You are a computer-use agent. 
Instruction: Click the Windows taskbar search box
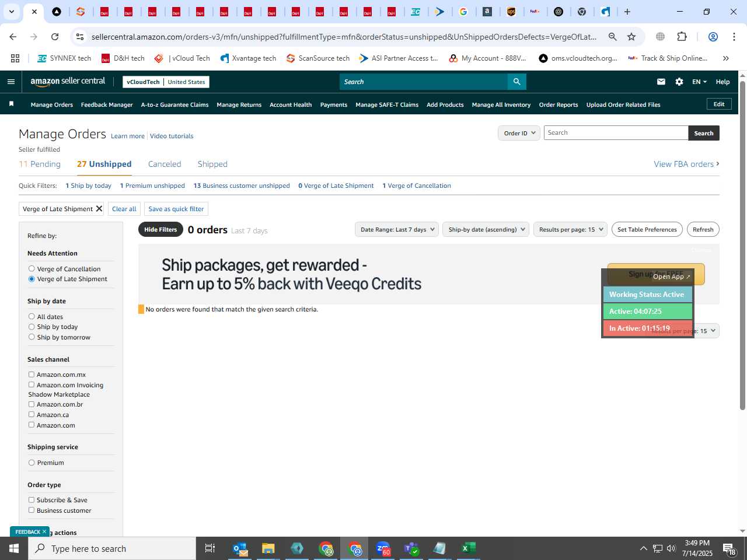[112, 548]
